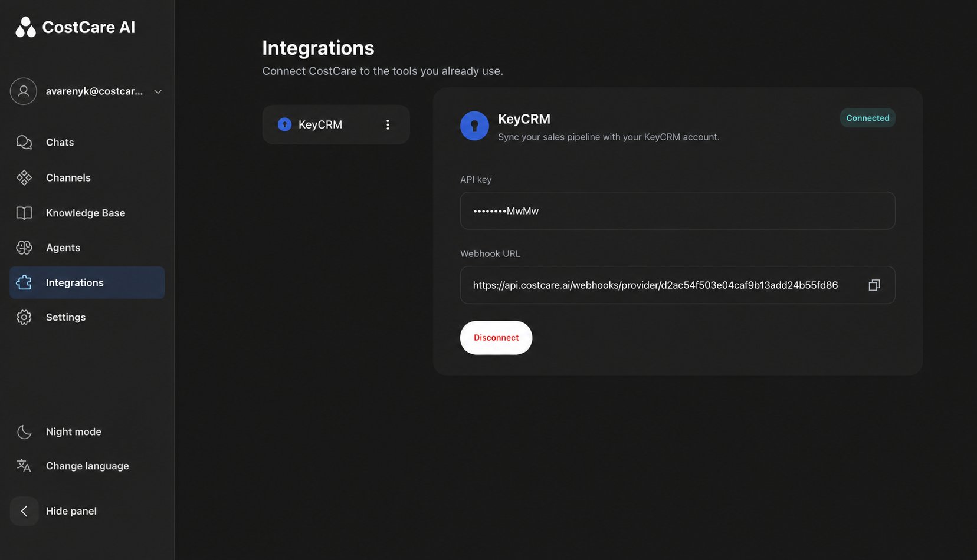This screenshot has width=977, height=560.
Task: Open the Change language option
Action: pos(87,466)
